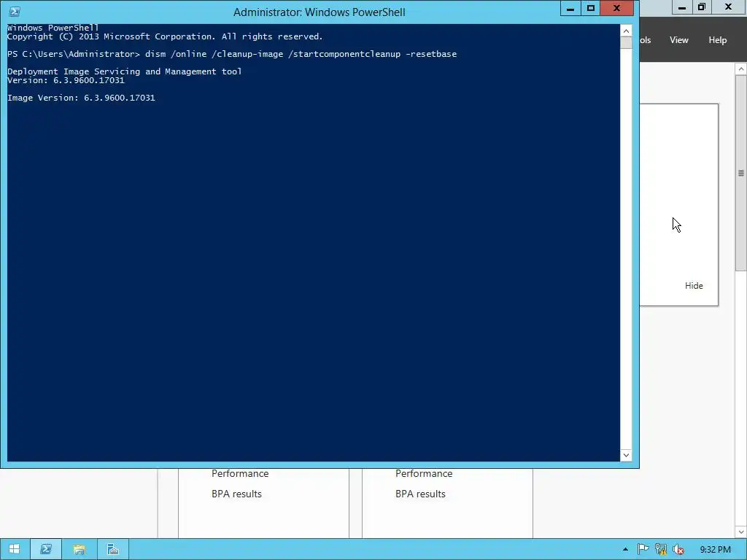Image resolution: width=747 pixels, height=560 pixels.
Task: Click the network status tray icon
Action: coord(661,550)
